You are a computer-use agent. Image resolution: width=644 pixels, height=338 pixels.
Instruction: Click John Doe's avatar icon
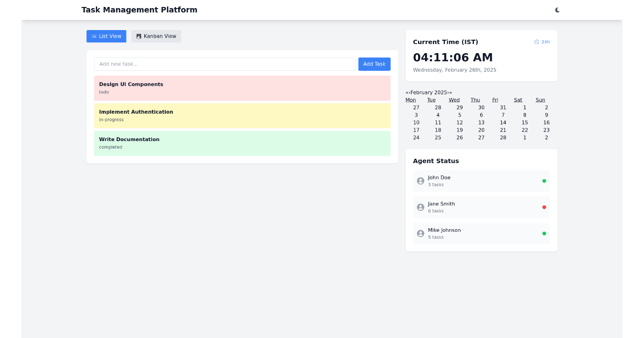click(x=420, y=181)
